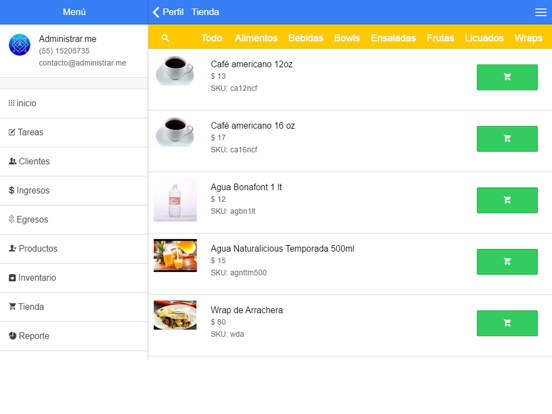
Task: Click the 'SKU: agnttm500' text
Action: coord(239,272)
